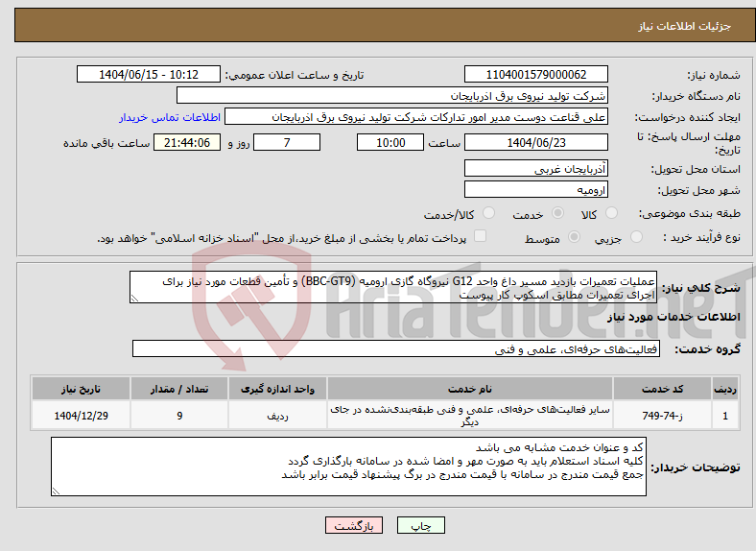756x551 pixels.
Task: Click the general description text area
Action: tap(393, 287)
